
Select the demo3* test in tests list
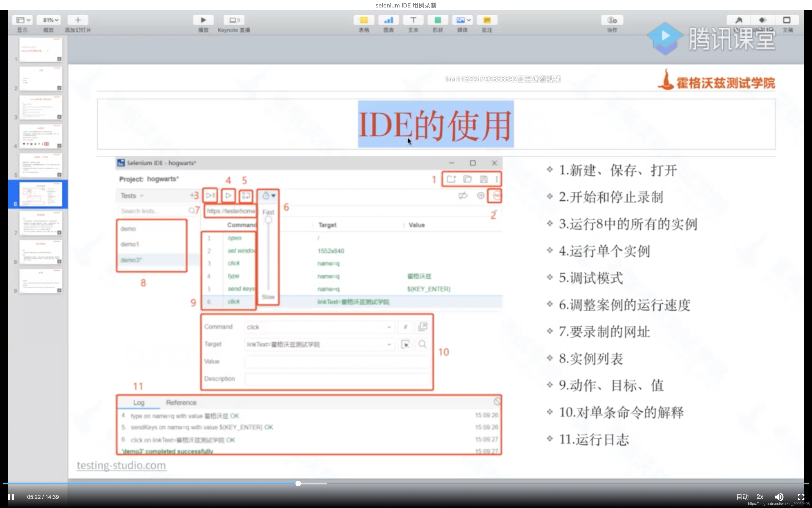click(x=151, y=260)
